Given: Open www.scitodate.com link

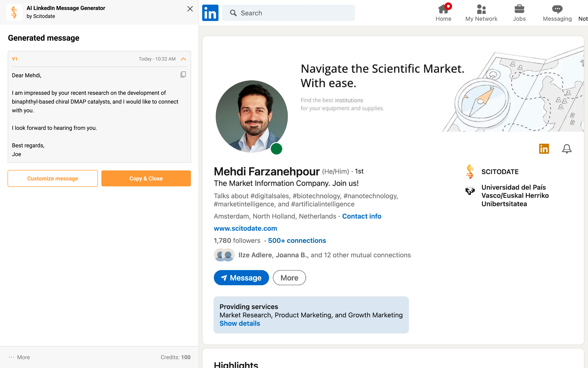Looking at the screenshot, I should pos(245,228).
